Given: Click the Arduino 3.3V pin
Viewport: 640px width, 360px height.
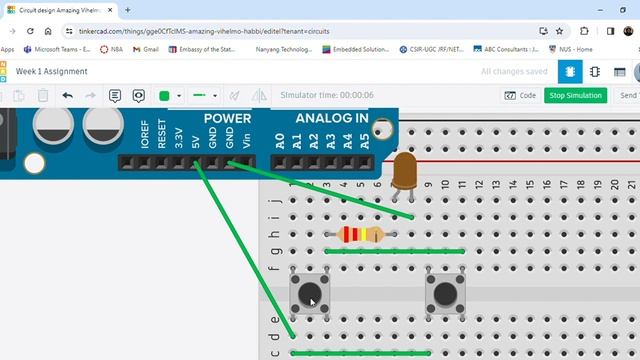Looking at the screenshot, I should point(178,163).
